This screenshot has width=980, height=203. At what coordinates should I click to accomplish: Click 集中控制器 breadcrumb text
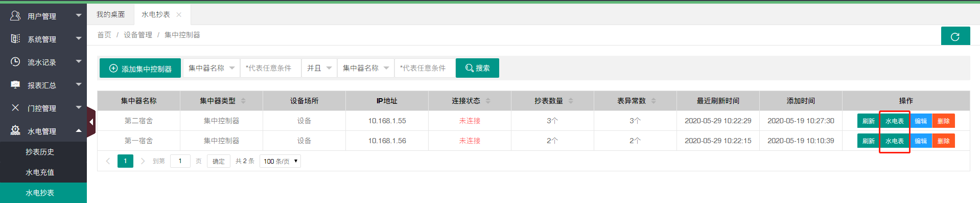tap(182, 35)
